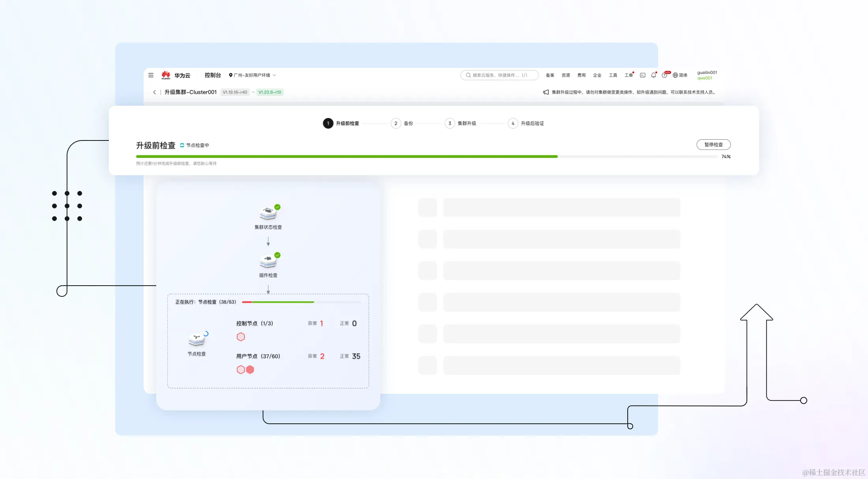
Task: Click the back arrow beside 升级集群-Cluster001
Action: click(154, 92)
